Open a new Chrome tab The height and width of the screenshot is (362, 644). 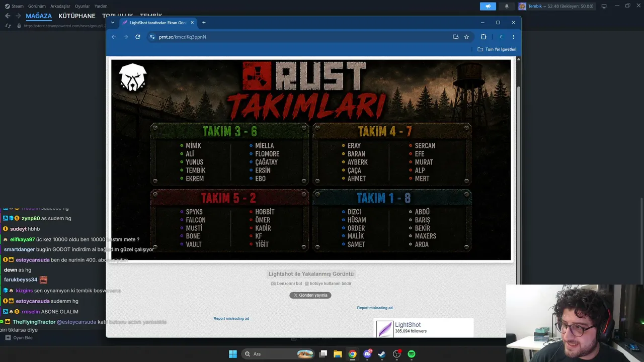(x=204, y=23)
